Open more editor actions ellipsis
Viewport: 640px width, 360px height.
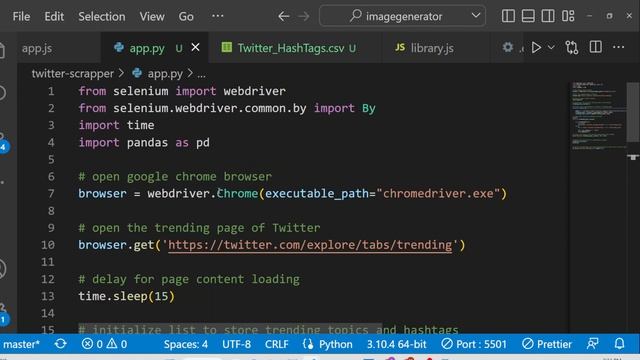[618, 47]
